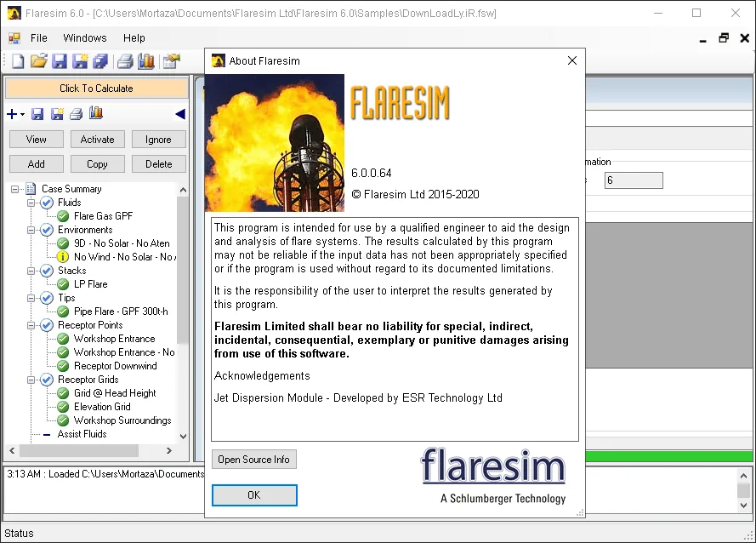Image resolution: width=756 pixels, height=543 pixels.
Task: Click the Click To Calculate button
Action: pyautogui.click(x=96, y=89)
